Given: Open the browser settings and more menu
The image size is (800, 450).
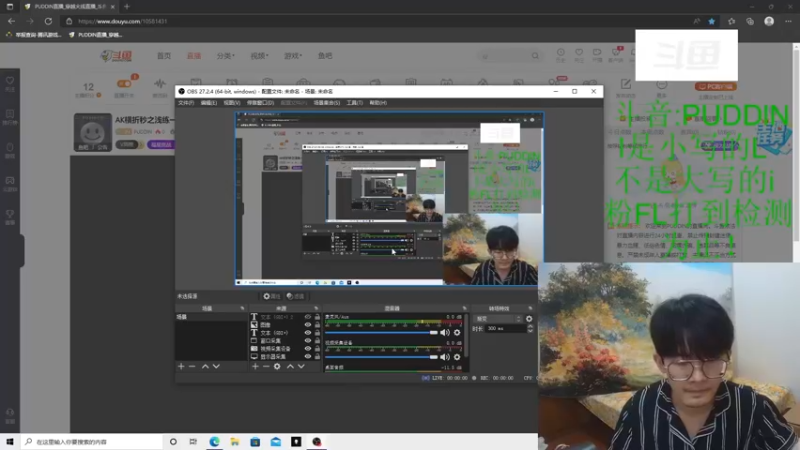Looking at the screenshot, I should 788,21.
